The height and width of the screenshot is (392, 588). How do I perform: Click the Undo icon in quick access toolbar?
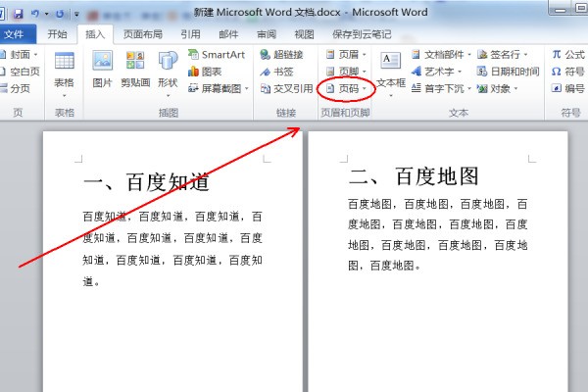(35, 14)
